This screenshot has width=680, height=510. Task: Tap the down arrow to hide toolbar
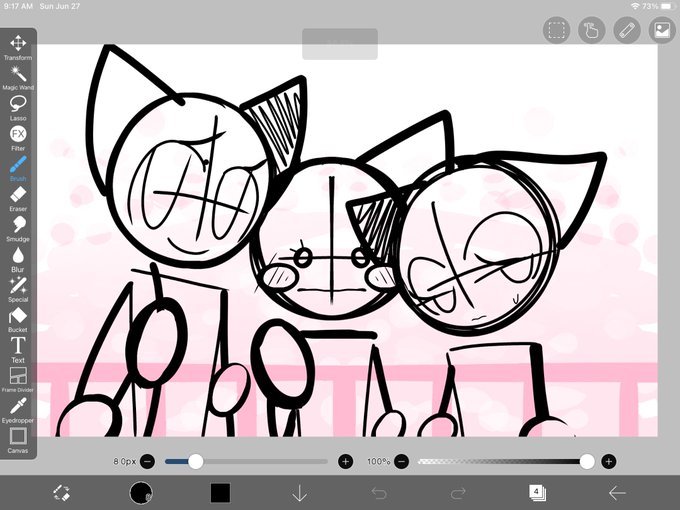[300, 493]
